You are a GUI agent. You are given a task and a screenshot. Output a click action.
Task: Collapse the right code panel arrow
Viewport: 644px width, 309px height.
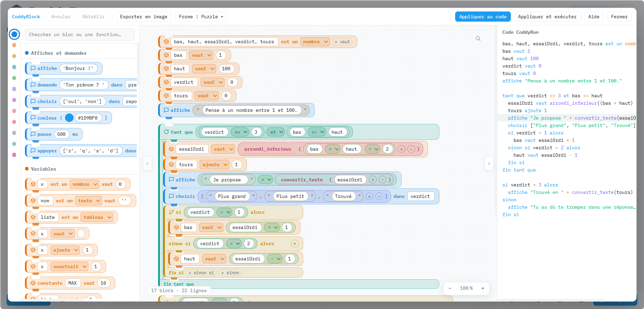pos(489,163)
